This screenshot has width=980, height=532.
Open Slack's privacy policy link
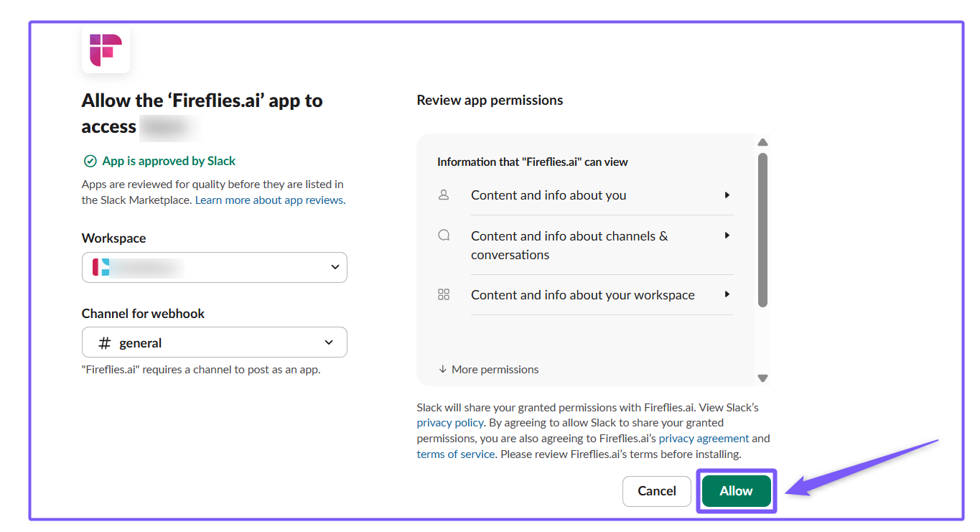click(x=450, y=423)
